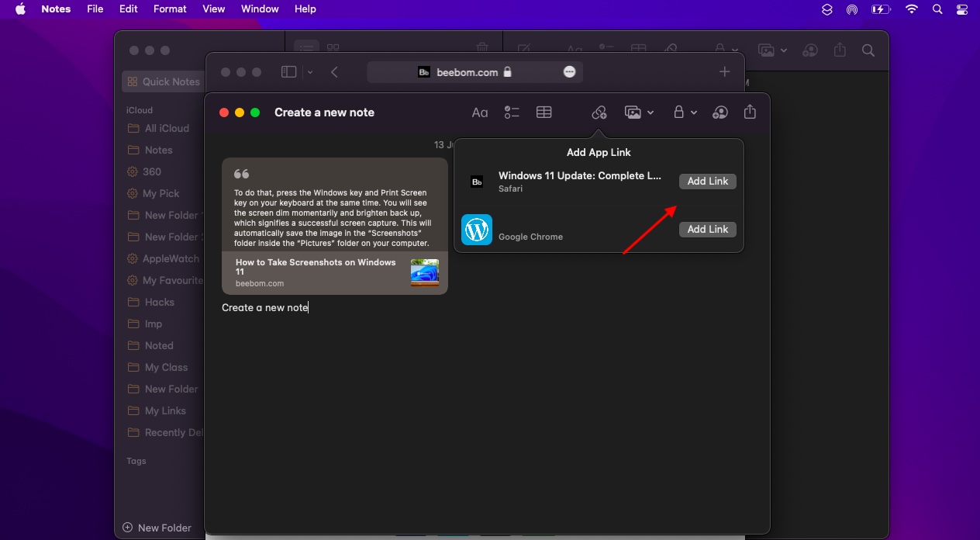Open Control Center in the menu bar
980x540 pixels.
962,9
